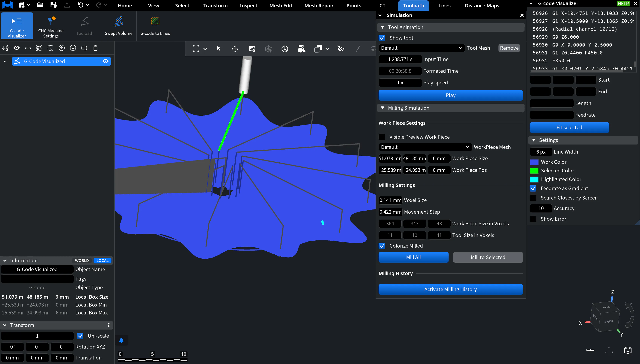Viewport: 640px width, 364px height.
Task: Open the G-code Visualizer tool
Action: click(17, 26)
